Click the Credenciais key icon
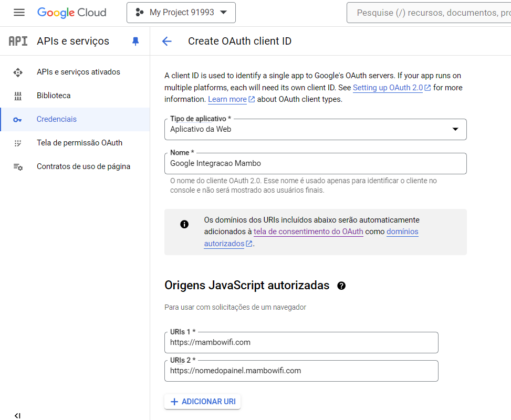511x420 pixels. 18,120
